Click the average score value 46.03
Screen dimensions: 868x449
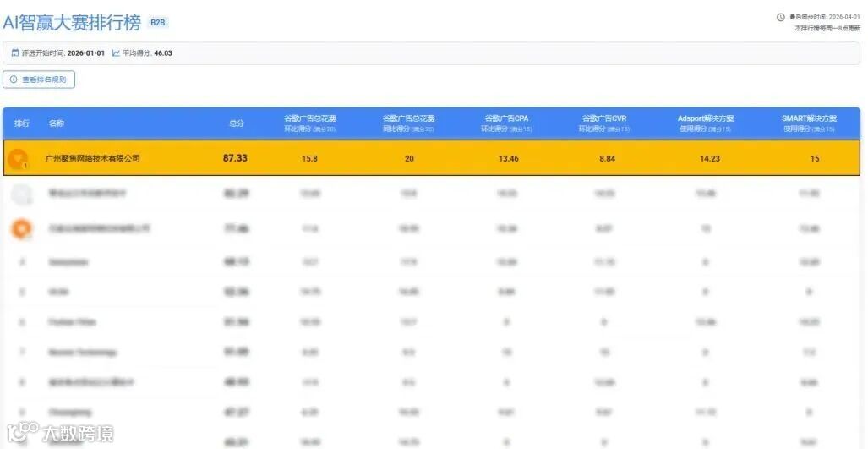pyautogui.click(x=163, y=53)
